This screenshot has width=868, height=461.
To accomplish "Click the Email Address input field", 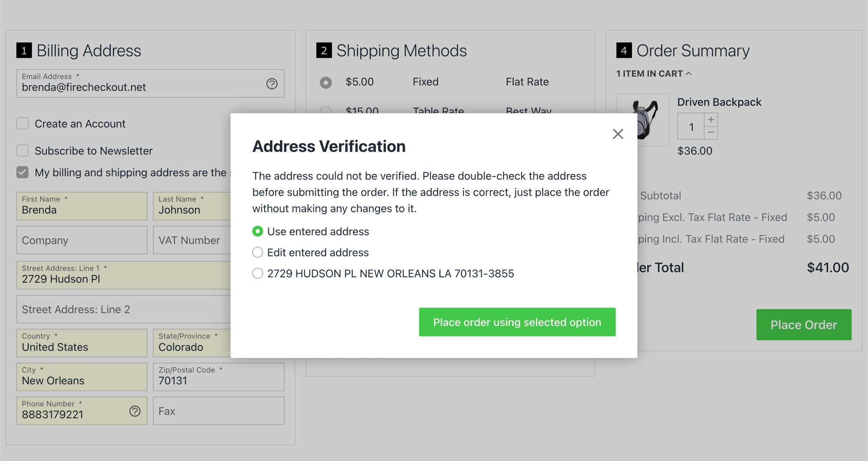I will (x=150, y=83).
